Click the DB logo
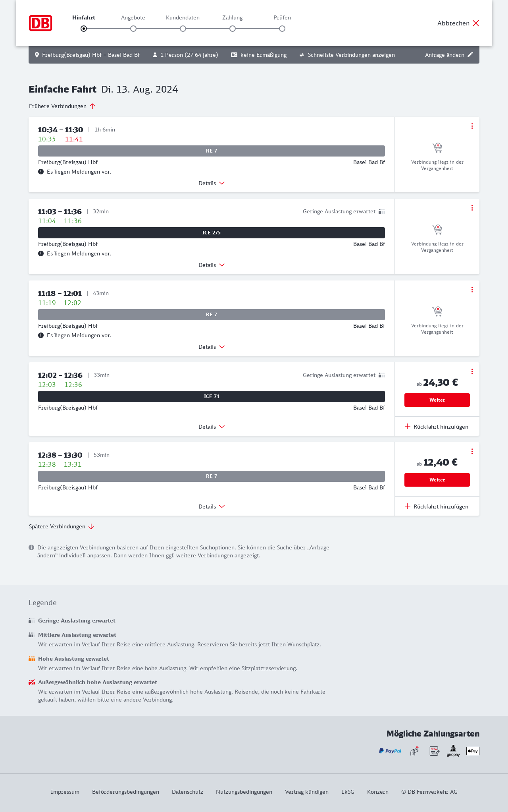Image resolution: width=508 pixels, height=812 pixels. tap(40, 23)
